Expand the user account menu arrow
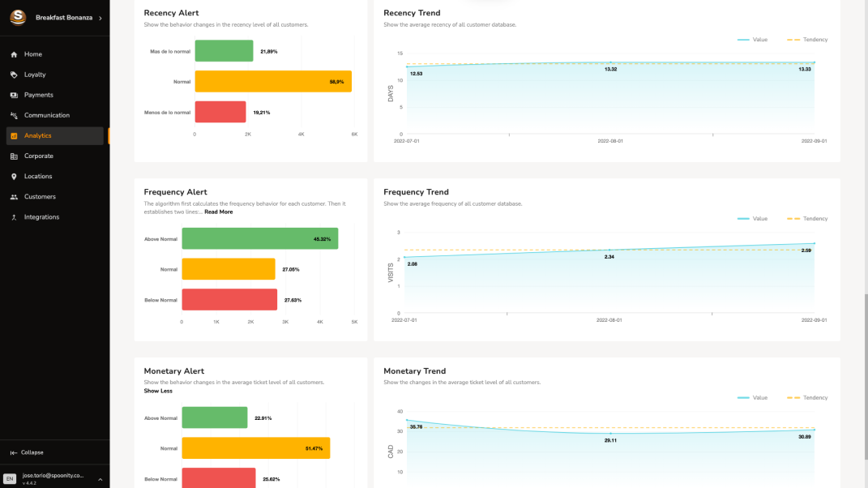The width and height of the screenshot is (868, 488). coord(100,479)
